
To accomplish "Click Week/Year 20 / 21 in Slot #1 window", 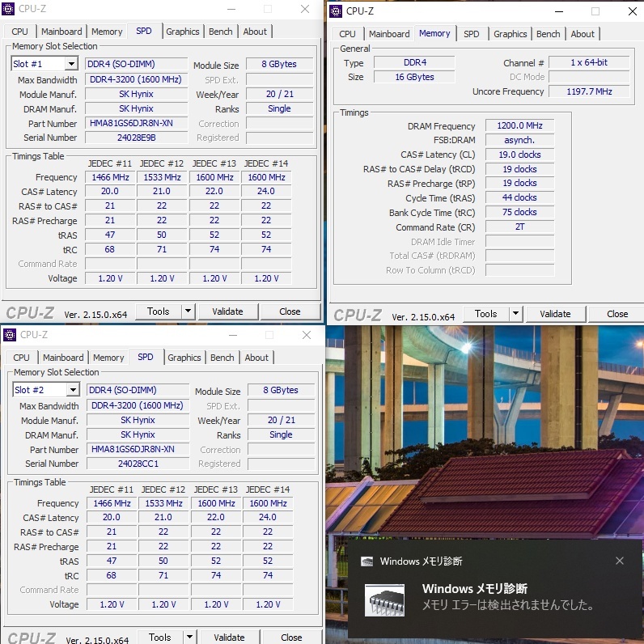I will pyautogui.click(x=279, y=94).
